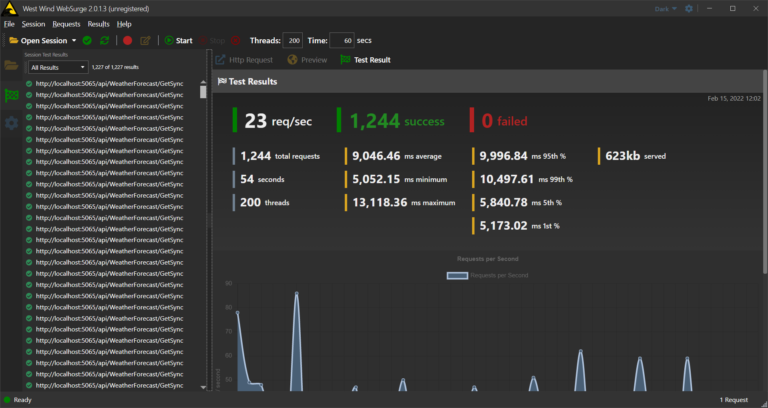
Task: Click the Time seconds input field
Action: (x=341, y=41)
